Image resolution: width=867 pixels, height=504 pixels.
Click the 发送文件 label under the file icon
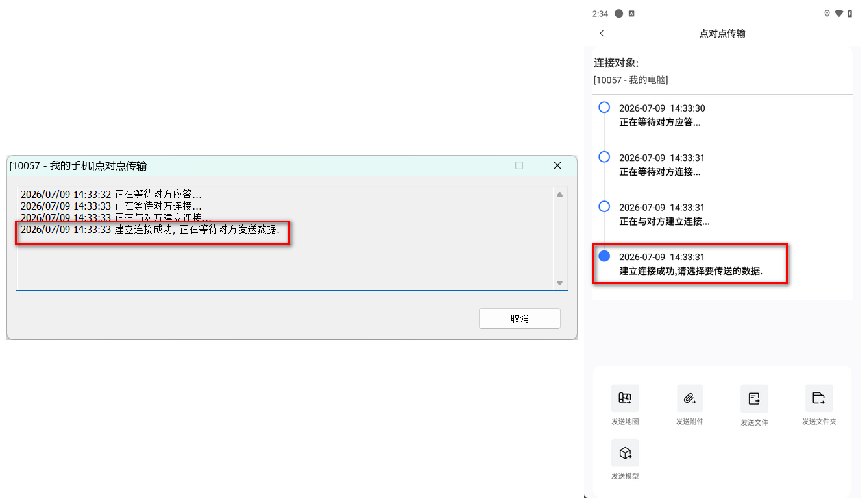pyautogui.click(x=754, y=422)
